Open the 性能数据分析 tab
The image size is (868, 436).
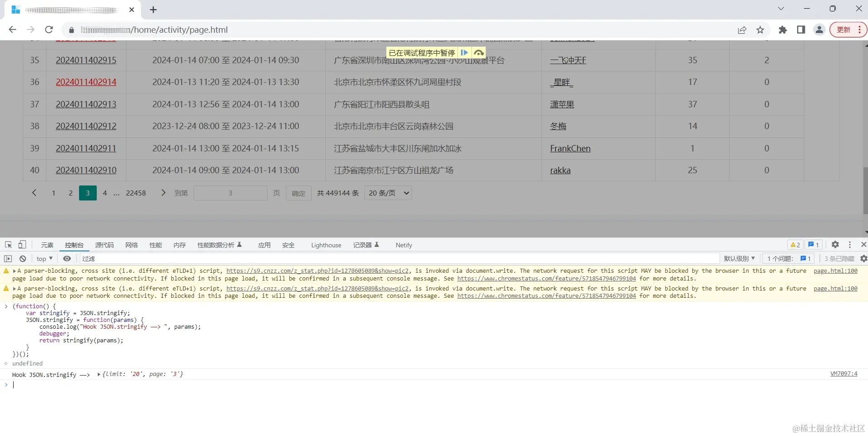coord(220,245)
